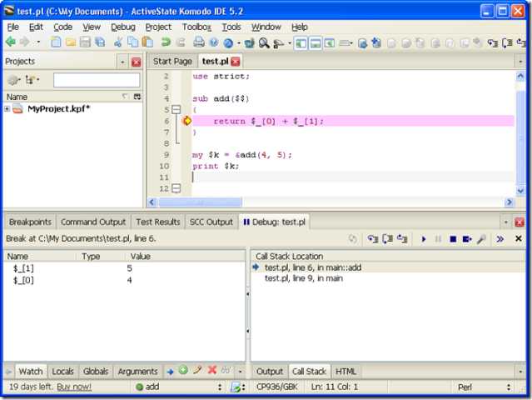Toggle the bottom pane visibility
The width and height of the screenshot is (532, 400).
[316, 43]
